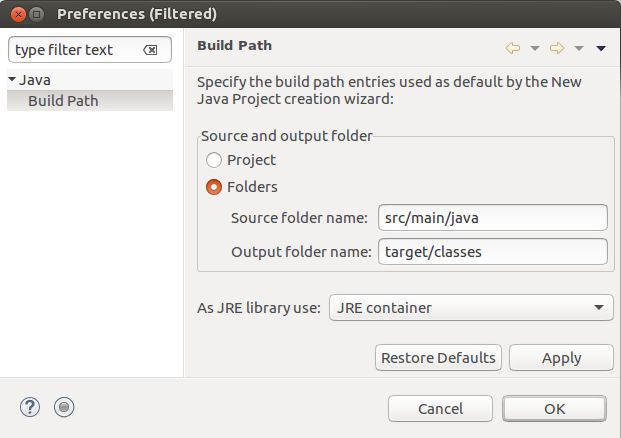Click the Restore Defaults button

(438, 358)
